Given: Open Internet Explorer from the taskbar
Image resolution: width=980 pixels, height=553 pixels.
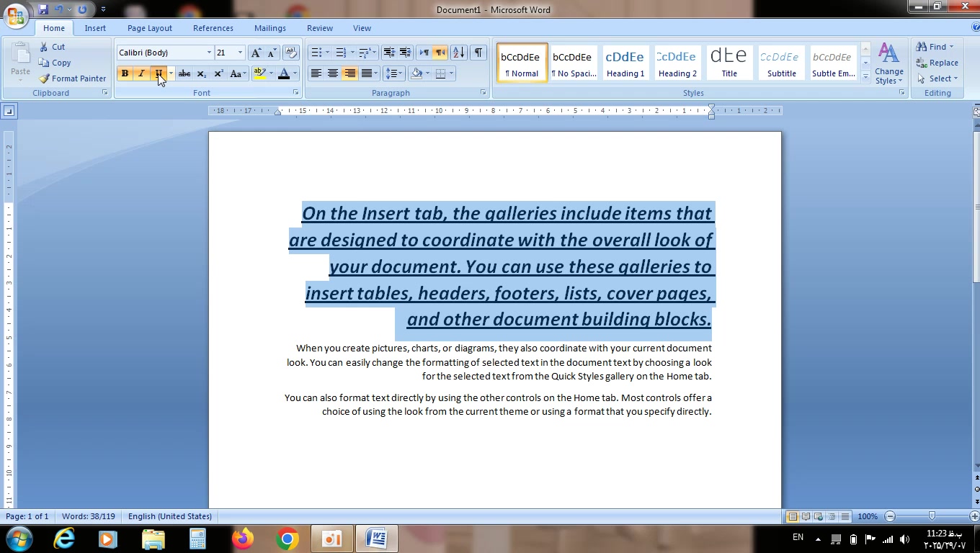Looking at the screenshot, I should (64, 539).
